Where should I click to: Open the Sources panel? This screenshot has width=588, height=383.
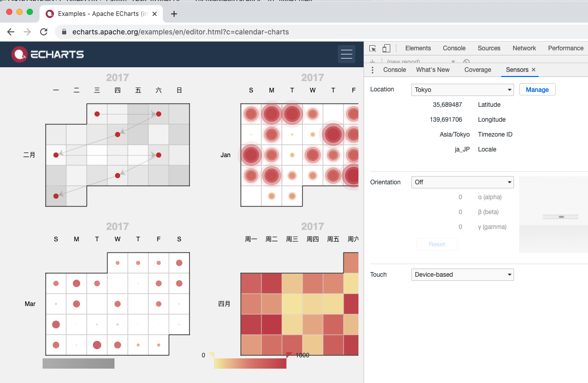click(488, 48)
